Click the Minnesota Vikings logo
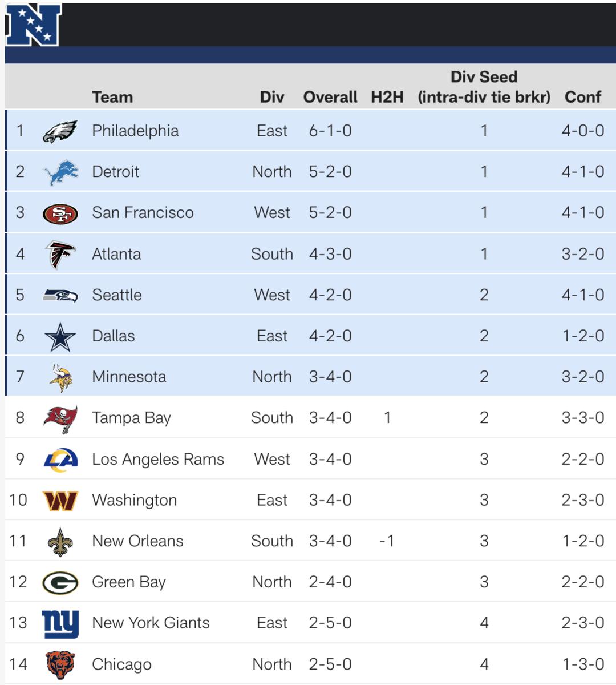 coord(60,377)
